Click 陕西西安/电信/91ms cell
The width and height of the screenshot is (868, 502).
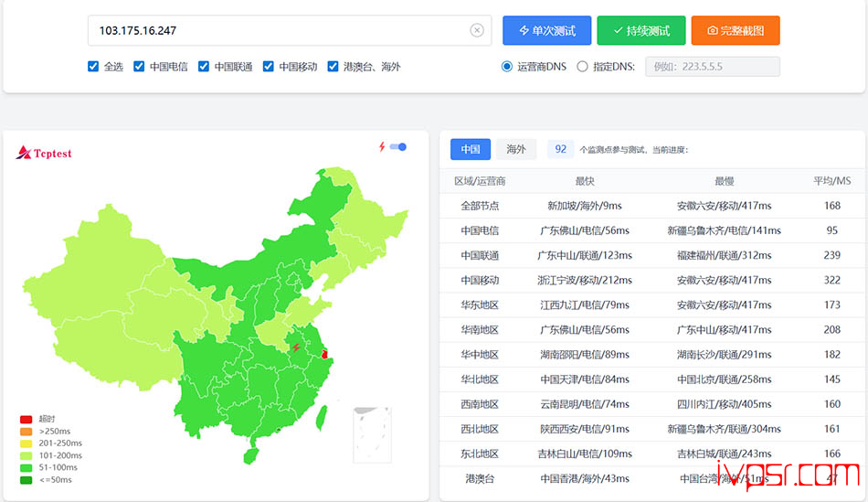point(585,429)
